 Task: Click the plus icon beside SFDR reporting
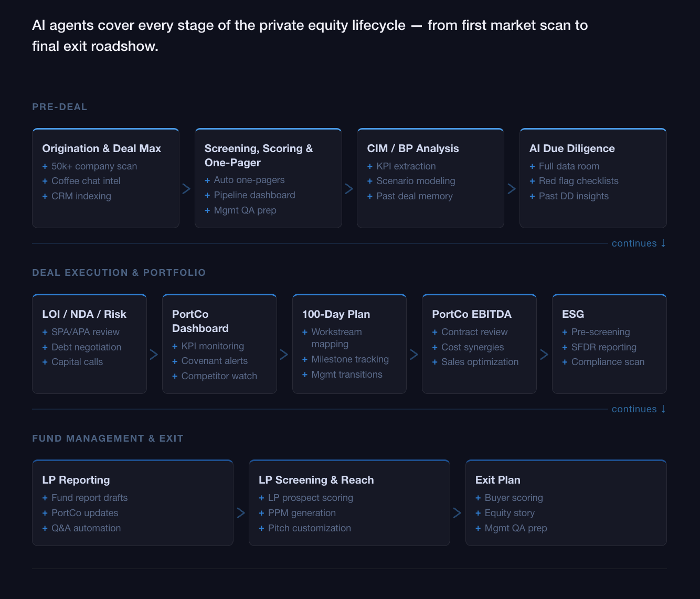565,347
